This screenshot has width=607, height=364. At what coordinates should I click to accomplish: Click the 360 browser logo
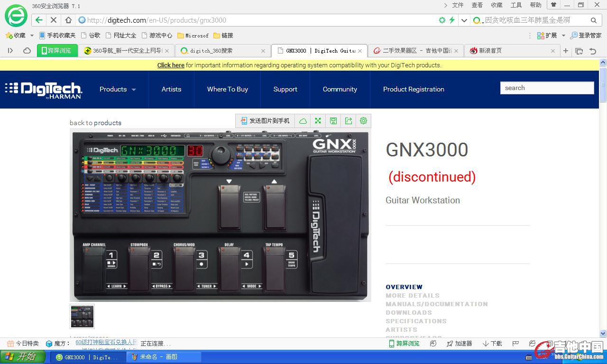point(16,15)
